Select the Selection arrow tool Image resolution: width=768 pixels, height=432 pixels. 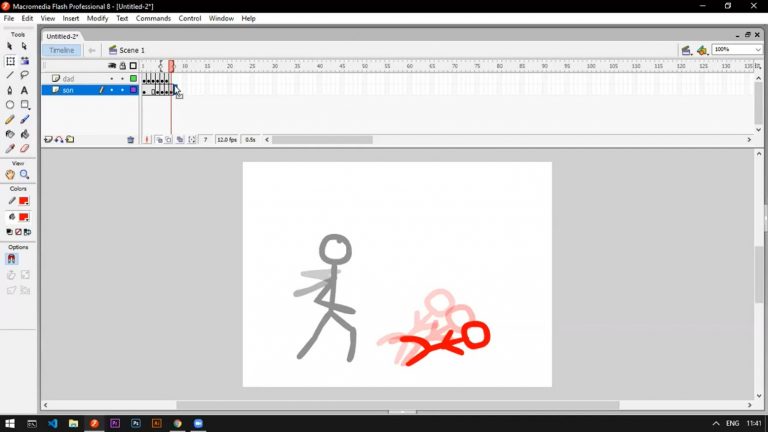tap(9, 46)
